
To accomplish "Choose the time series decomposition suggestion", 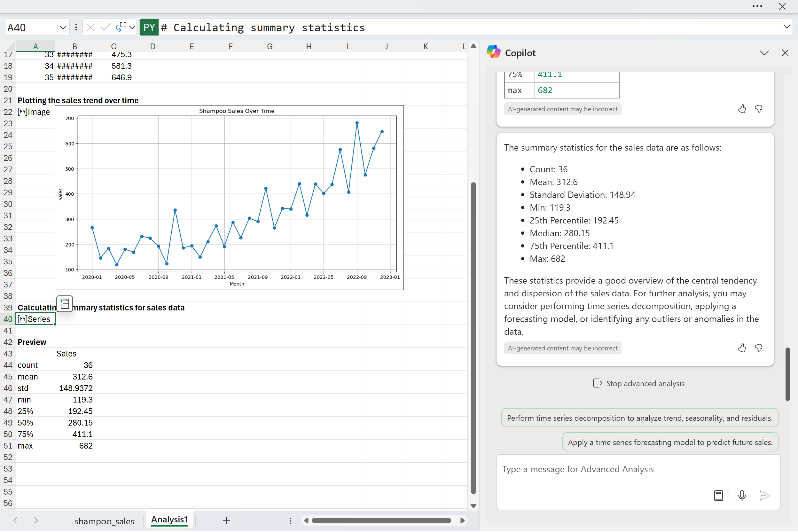I will click(639, 418).
